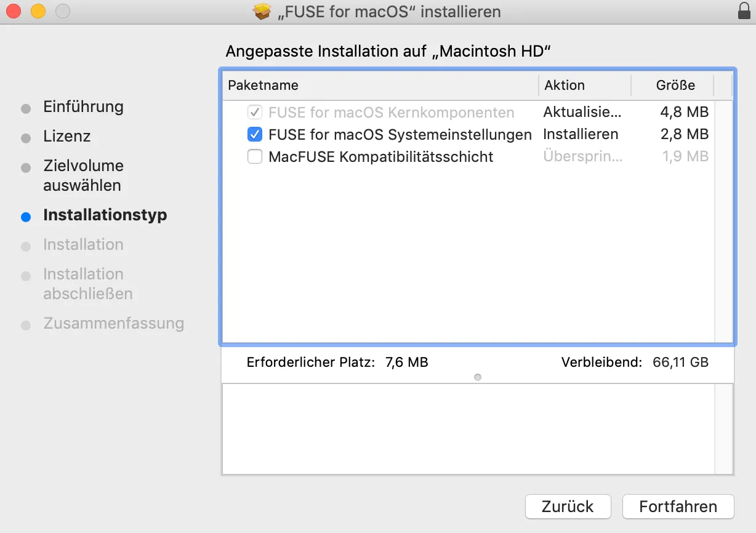Click the Fortfahren button
Viewport: 756px width, 533px height.
pyautogui.click(x=678, y=507)
